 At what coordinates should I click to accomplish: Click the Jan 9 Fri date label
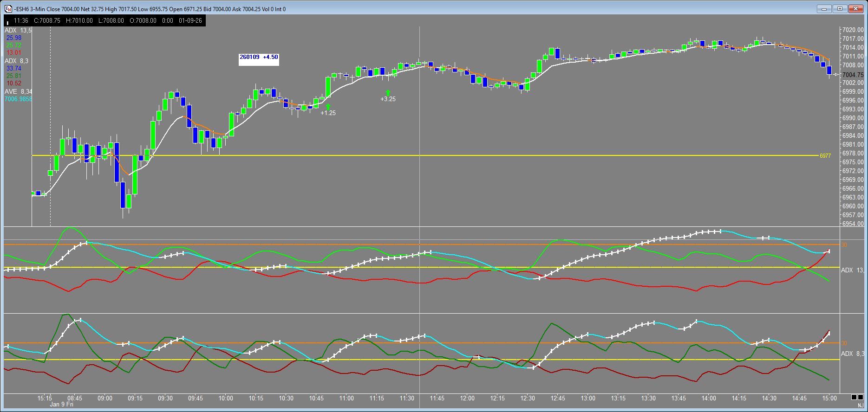pos(61,405)
